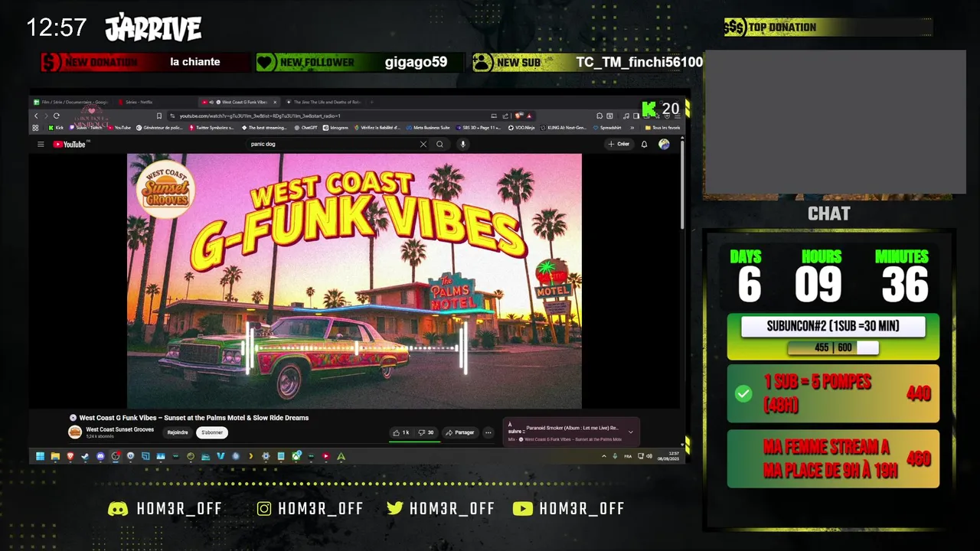The height and width of the screenshot is (551, 980).
Task: Open the VDO.Ninja bookmark
Action: [521, 128]
